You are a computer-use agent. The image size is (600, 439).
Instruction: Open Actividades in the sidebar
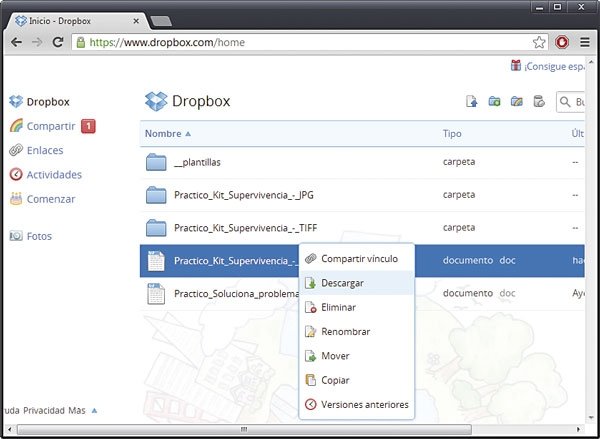[x=46, y=175]
